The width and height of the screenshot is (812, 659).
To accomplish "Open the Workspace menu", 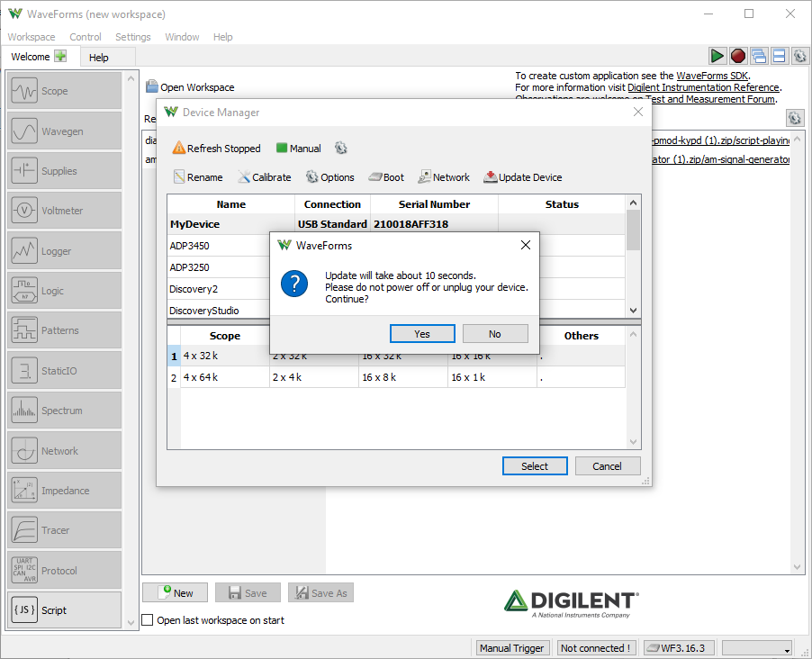I will [x=32, y=37].
